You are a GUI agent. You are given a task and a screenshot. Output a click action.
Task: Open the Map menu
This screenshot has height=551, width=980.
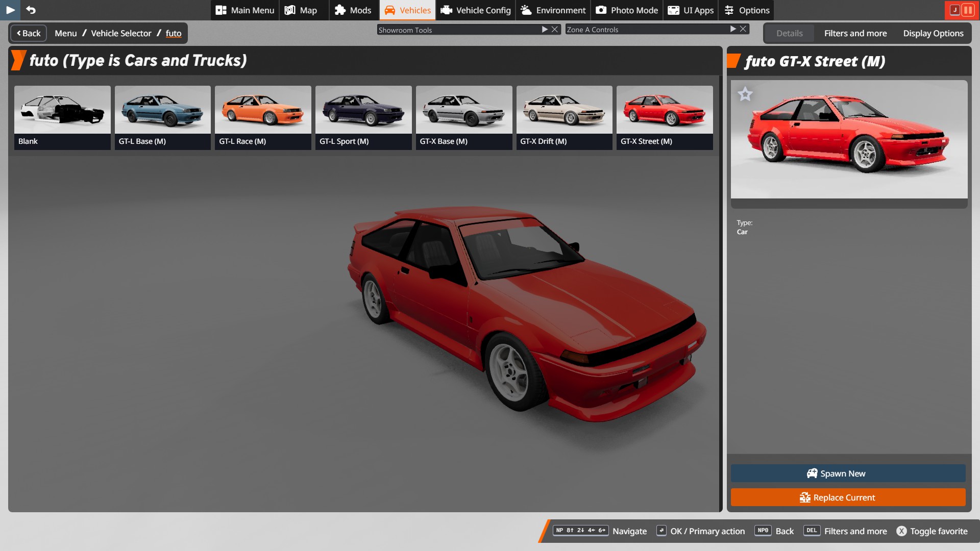click(x=301, y=10)
